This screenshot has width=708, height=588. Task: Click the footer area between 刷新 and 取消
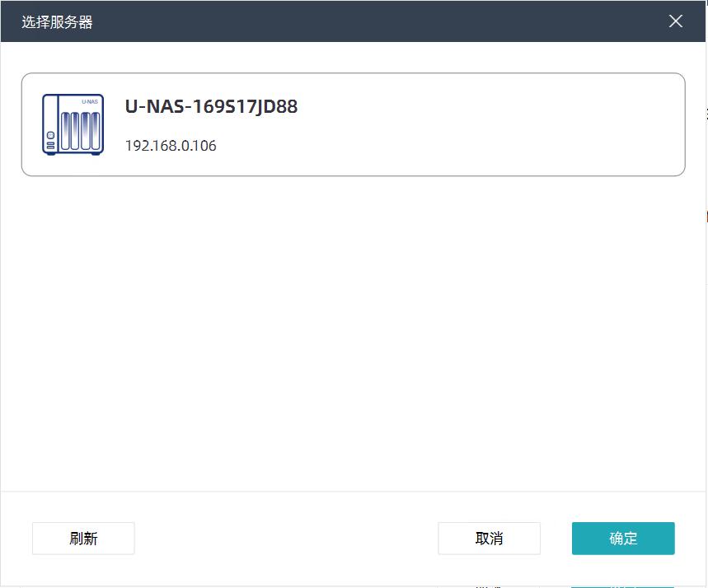point(284,539)
